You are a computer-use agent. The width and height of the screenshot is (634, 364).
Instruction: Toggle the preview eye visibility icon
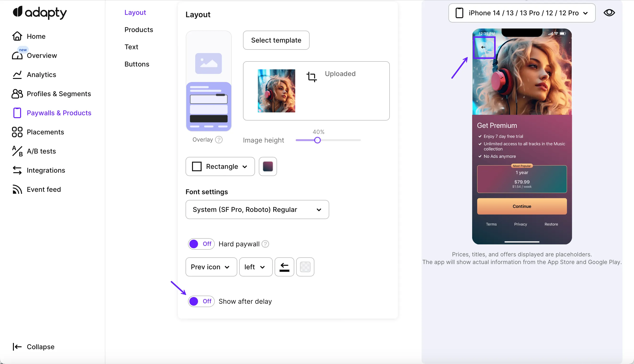coord(609,13)
